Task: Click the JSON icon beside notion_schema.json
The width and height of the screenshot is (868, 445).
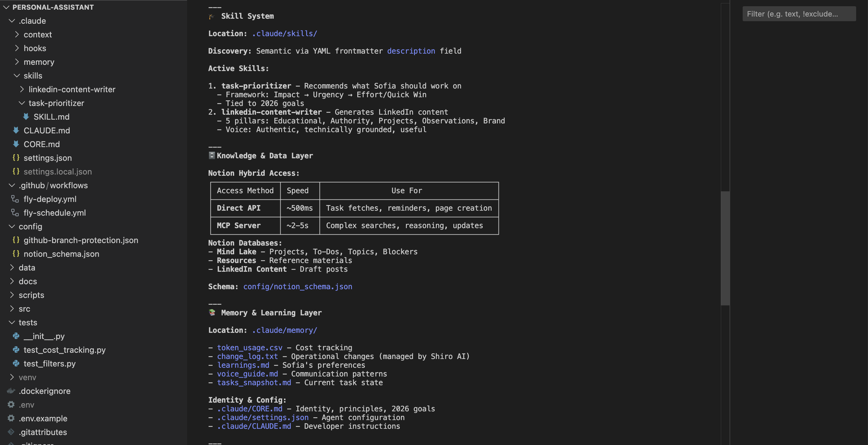Action: coord(16,254)
